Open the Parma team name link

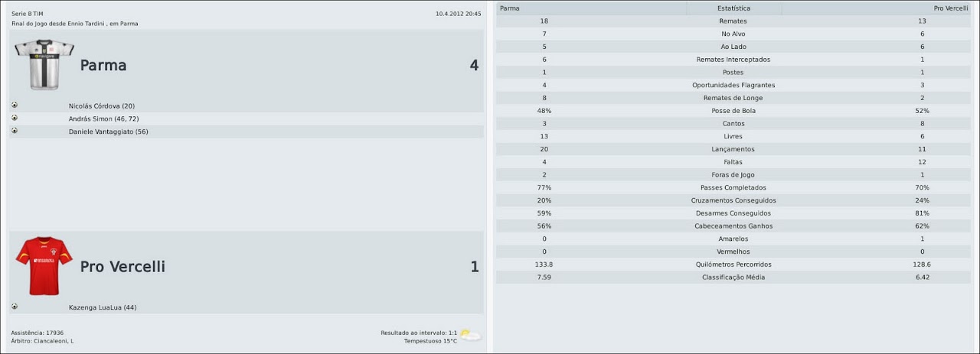pos(103,66)
